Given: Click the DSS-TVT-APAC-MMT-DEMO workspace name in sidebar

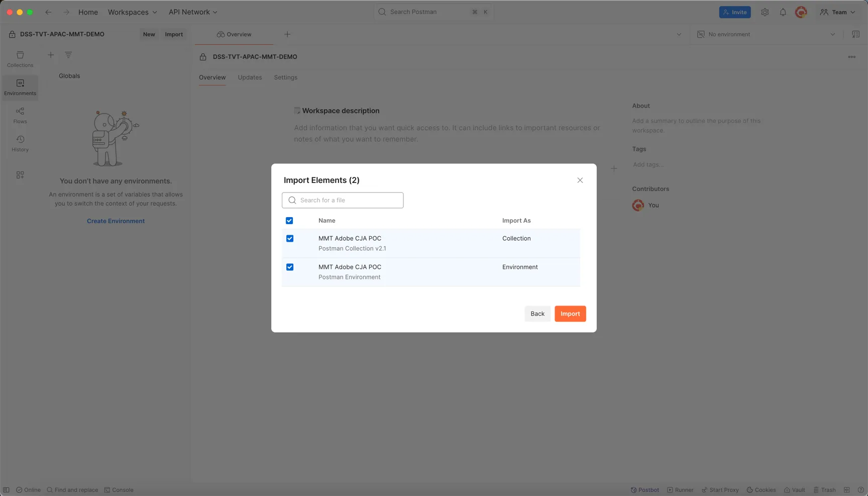Looking at the screenshot, I should 62,34.
